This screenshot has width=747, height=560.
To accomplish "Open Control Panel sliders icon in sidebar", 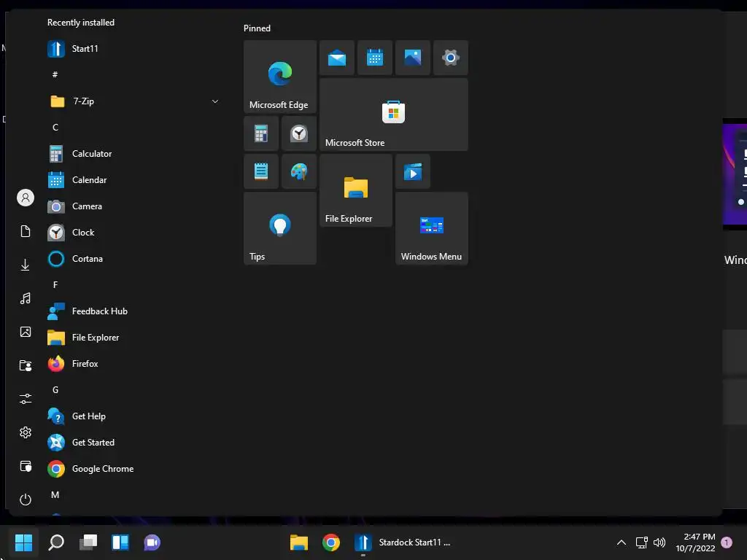I will pyautogui.click(x=26, y=399).
